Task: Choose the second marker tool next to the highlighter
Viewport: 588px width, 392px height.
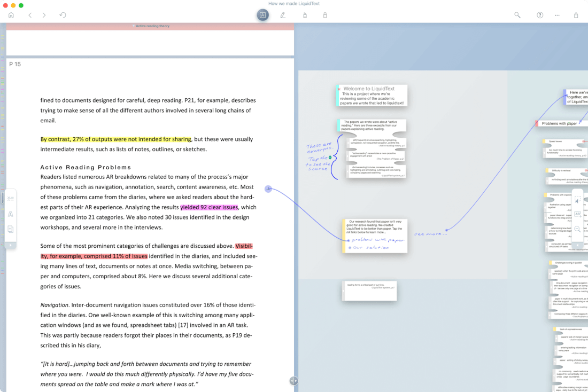Action: coord(325,15)
